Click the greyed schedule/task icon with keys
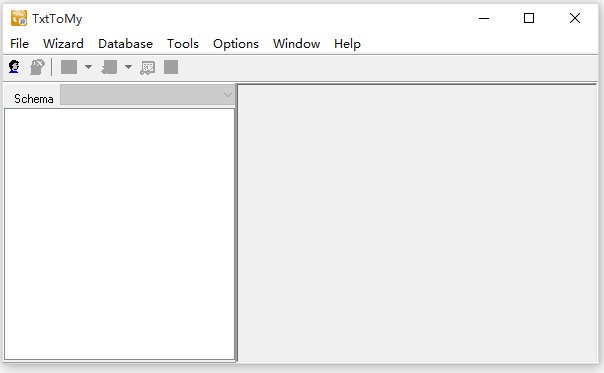 point(148,67)
